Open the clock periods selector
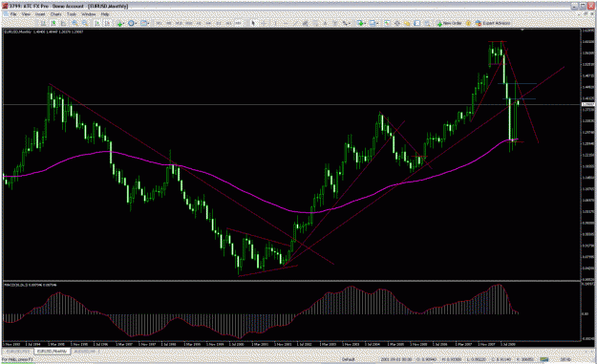 pos(131,23)
